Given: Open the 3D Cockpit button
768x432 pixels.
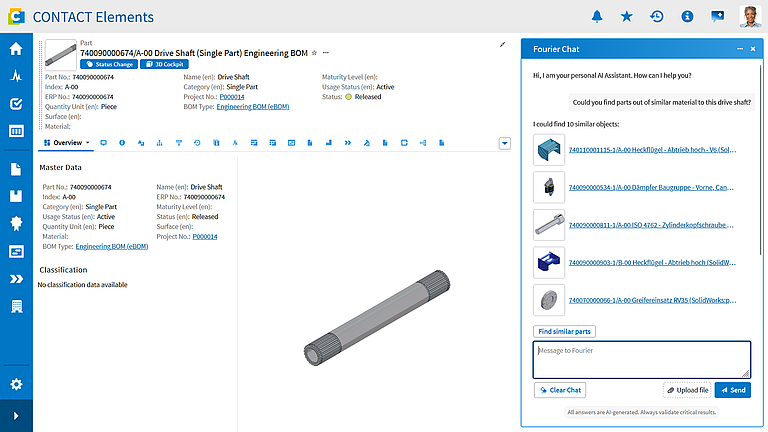Looking at the screenshot, I should (x=165, y=64).
